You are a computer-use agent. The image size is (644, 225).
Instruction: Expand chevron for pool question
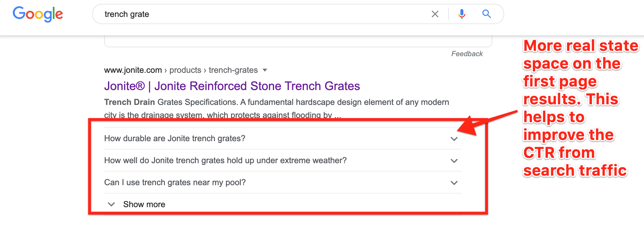pyautogui.click(x=454, y=183)
